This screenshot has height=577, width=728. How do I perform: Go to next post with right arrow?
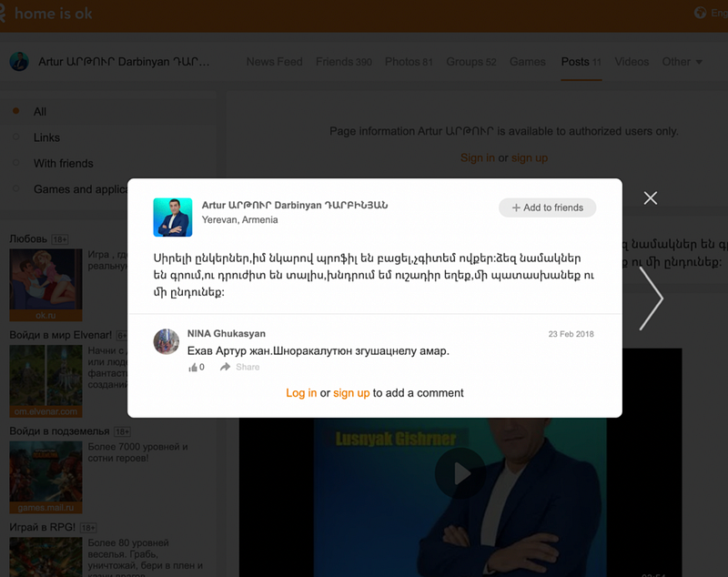click(x=652, y=299)
